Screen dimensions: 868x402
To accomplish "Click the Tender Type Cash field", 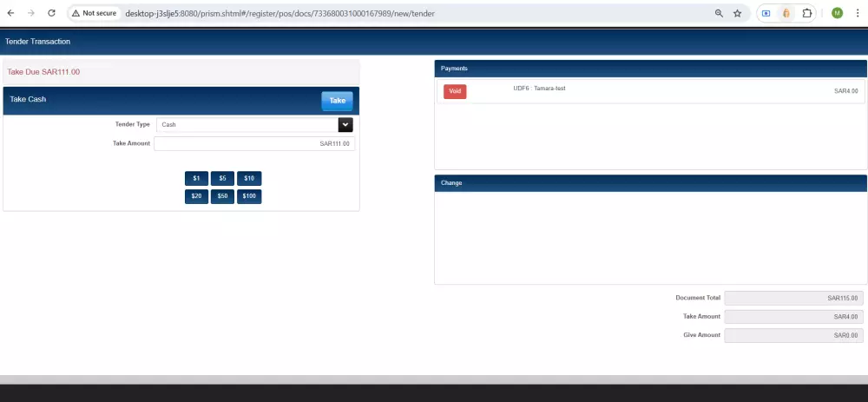I will pyautogui.click(x=247, y=124).
